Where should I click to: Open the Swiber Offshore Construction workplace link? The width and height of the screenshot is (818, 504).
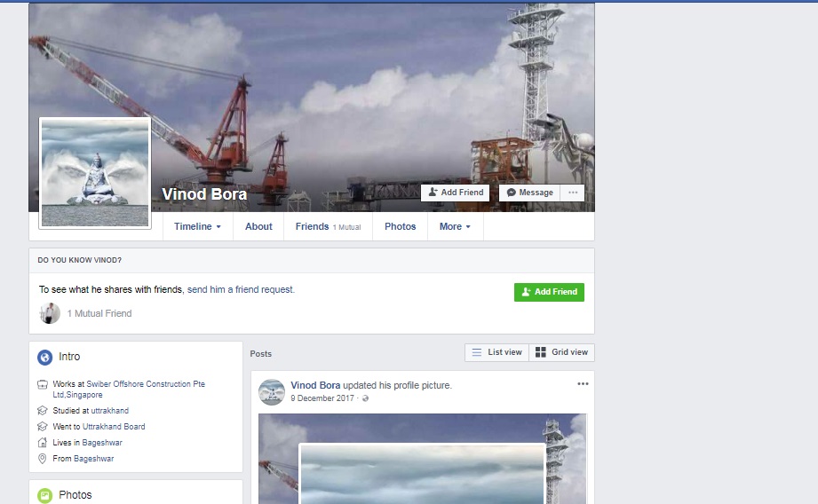tap(147, 384)
